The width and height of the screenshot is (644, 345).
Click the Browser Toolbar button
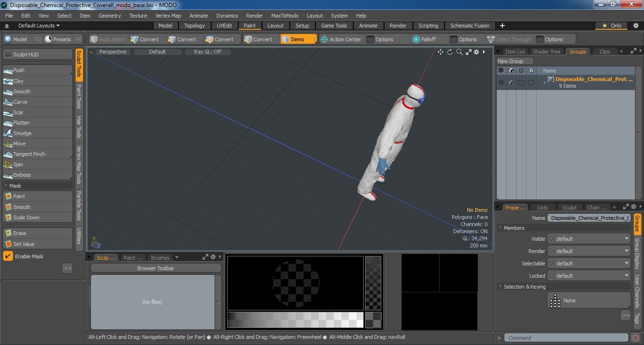(155, 268)
